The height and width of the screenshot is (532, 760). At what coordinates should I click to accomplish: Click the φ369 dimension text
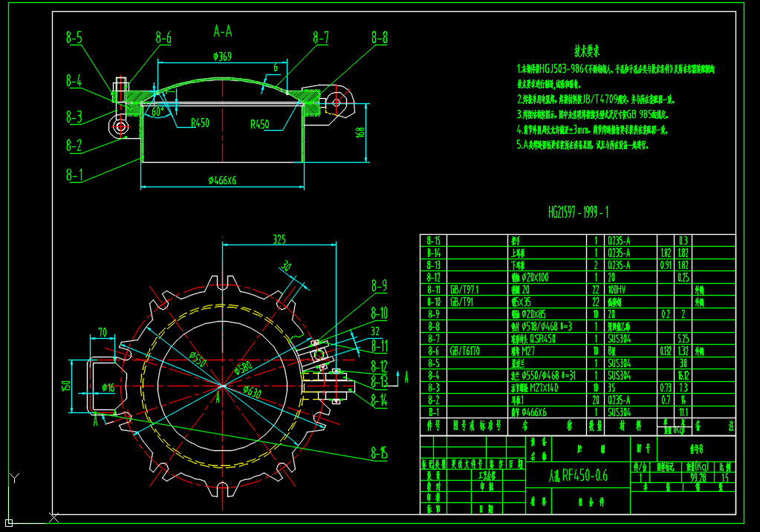(221, 56)
